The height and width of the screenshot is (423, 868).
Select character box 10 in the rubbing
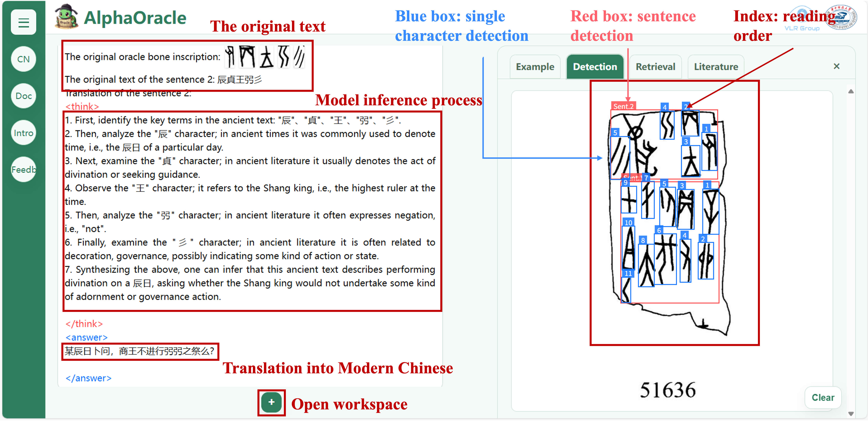tap(628, 247)
